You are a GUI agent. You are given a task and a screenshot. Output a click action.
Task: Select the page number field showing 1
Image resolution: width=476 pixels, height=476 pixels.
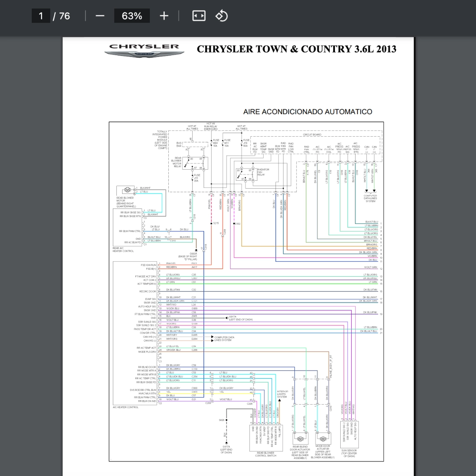41,16
